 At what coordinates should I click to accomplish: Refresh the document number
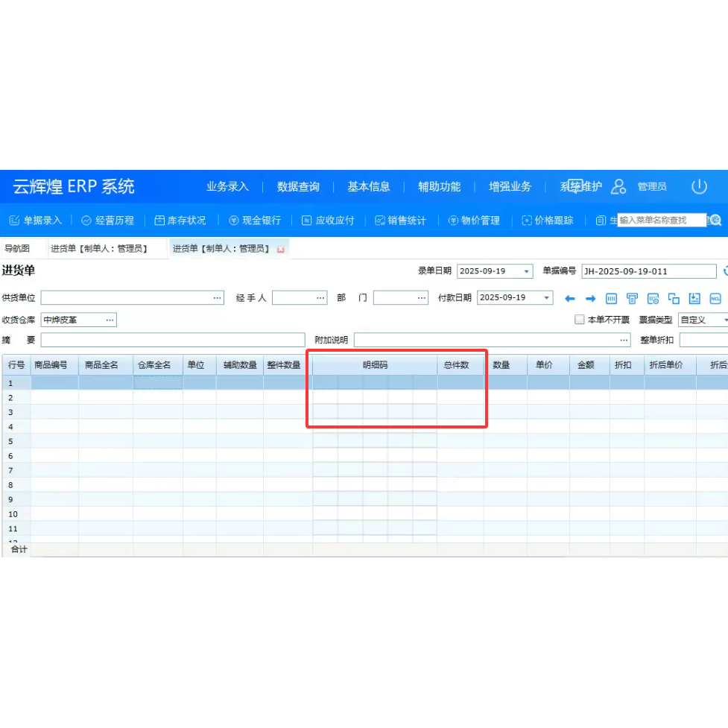click(725, 270)
